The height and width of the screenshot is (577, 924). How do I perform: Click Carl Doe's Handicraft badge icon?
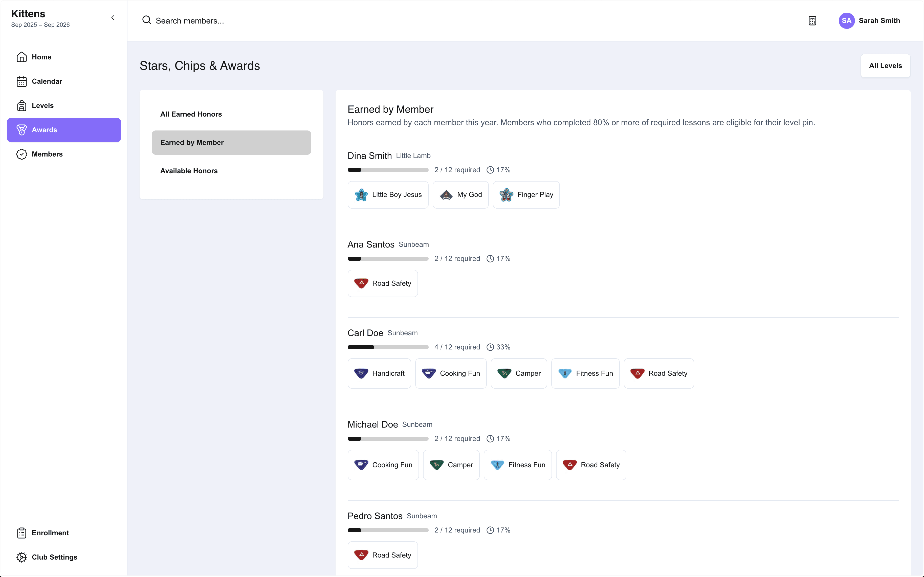361,373
